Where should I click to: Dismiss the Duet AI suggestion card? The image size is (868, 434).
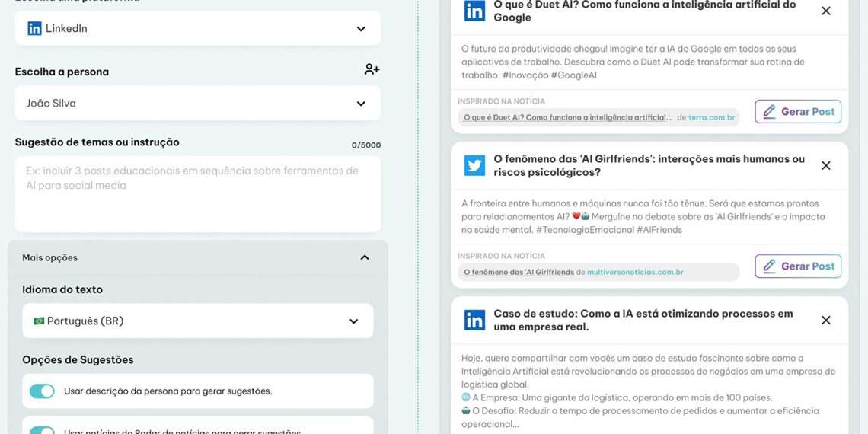[x=826, y=11]
